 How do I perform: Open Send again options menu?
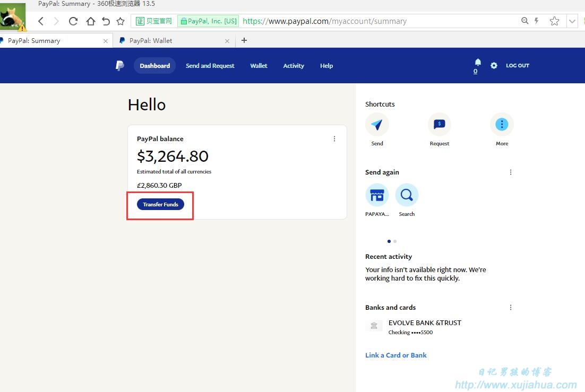[x=511, y=172]
